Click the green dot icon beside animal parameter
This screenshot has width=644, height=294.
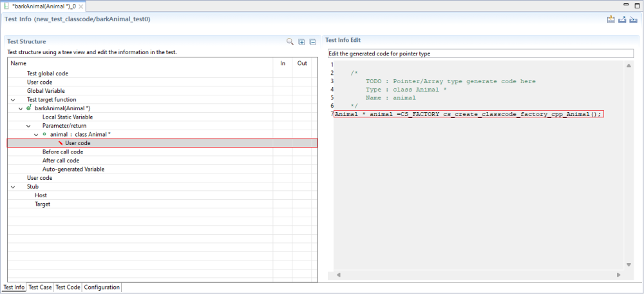tap(44, 134)
